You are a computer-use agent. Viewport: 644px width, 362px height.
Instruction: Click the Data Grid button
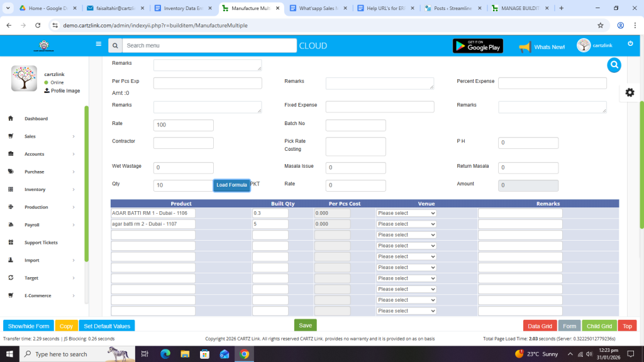point(540,326)
